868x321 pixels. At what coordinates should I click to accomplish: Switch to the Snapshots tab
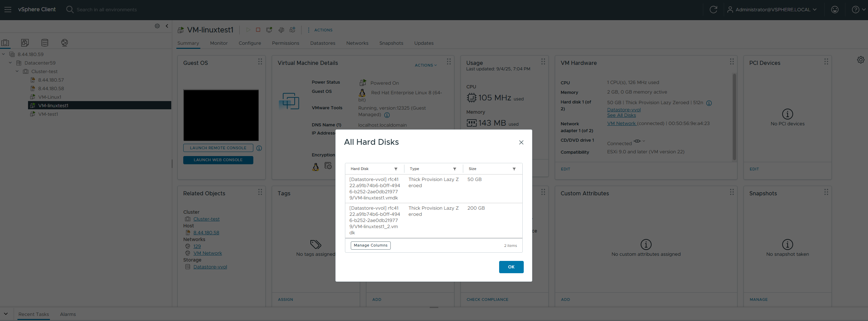(391, 43)
